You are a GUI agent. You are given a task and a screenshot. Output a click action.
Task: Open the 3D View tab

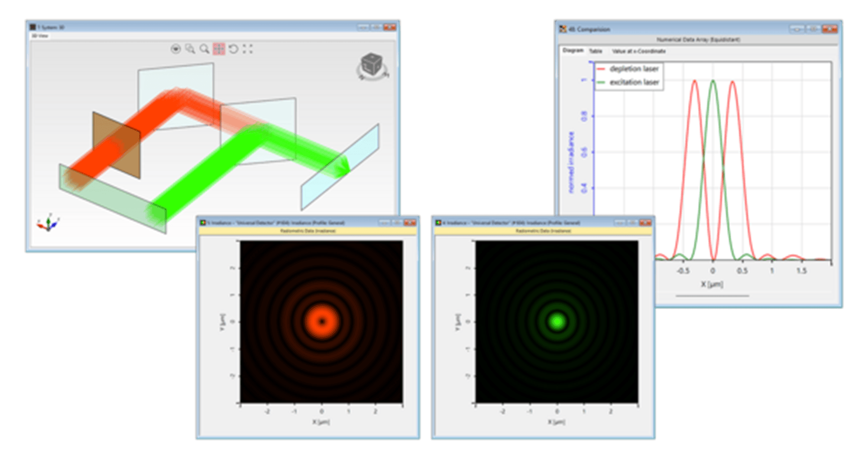click(40, 36)
